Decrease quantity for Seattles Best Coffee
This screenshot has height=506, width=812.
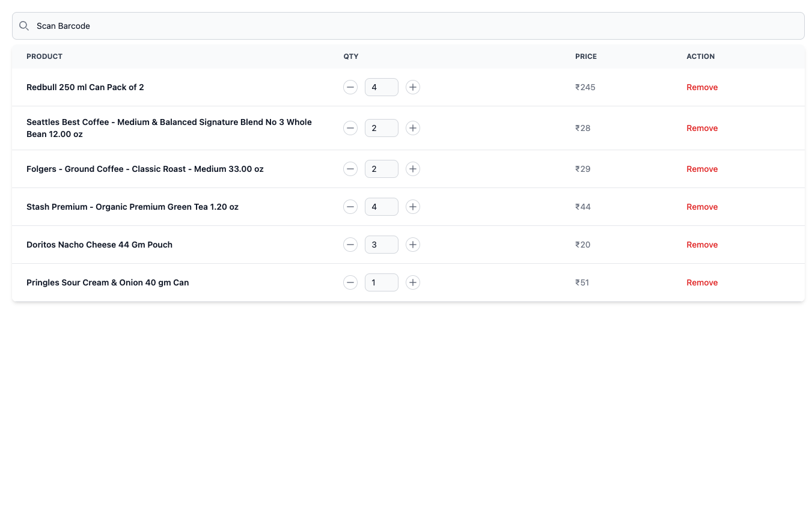(x=350, y=128)
